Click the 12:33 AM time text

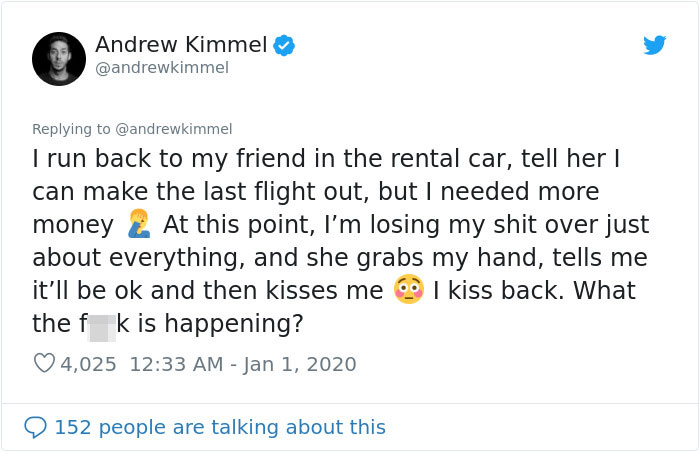click(176, 364)
